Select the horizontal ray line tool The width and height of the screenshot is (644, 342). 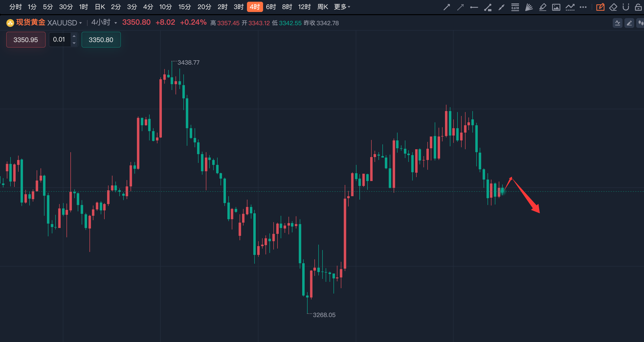474,7
